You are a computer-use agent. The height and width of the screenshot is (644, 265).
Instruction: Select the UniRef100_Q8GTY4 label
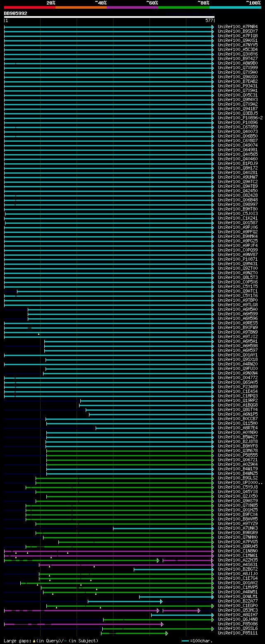(238, 410)
